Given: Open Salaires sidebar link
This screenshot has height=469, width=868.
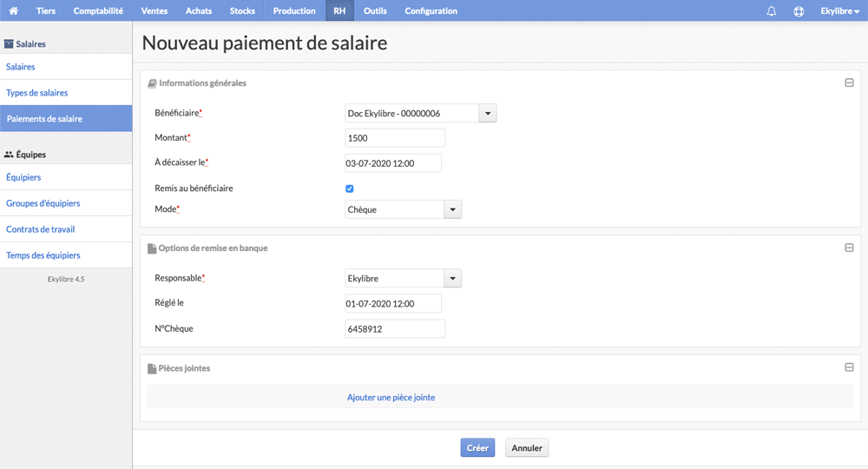Looking at the screenshot, I should pos(66,67).
